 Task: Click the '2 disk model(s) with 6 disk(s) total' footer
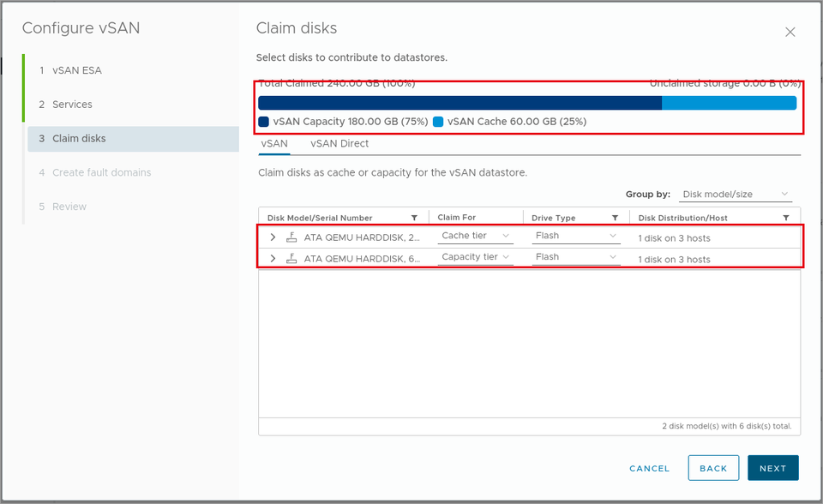coord(727,426)
